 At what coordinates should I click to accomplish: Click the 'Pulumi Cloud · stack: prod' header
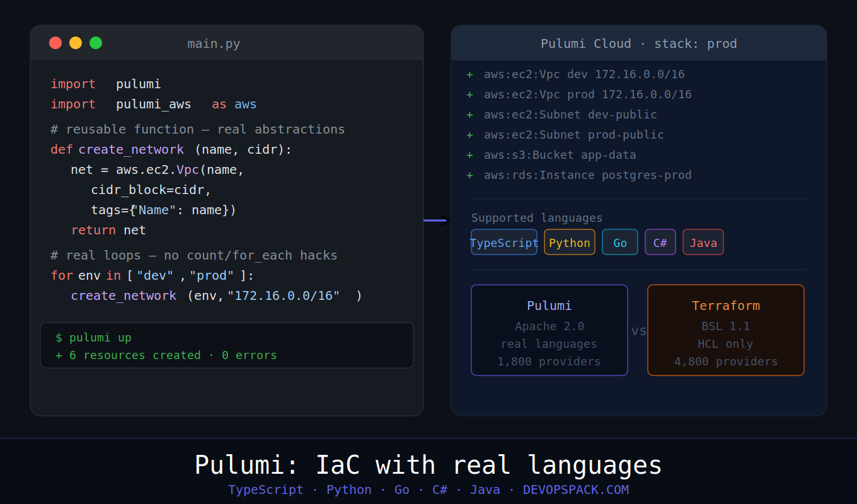click(639, 43)
